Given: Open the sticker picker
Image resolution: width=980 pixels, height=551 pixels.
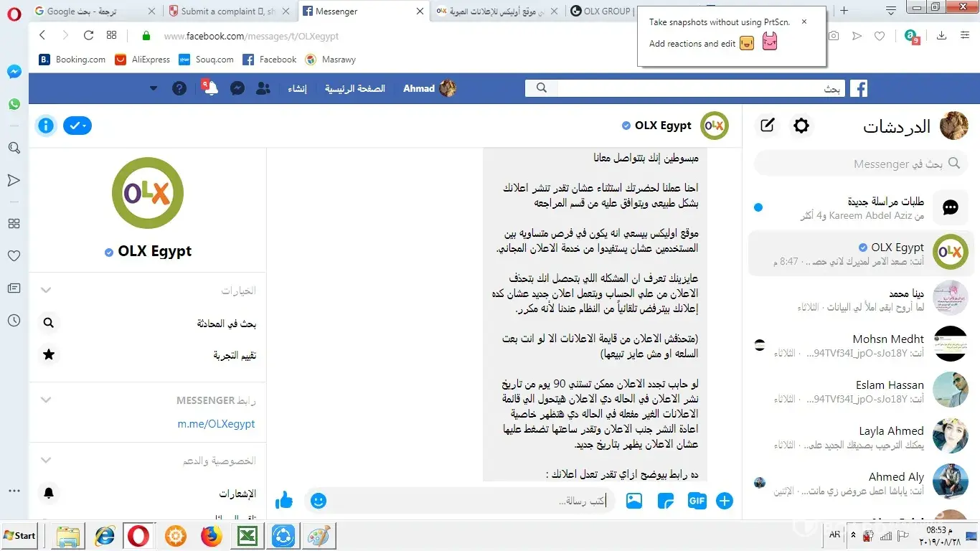Looking at the screenshot, I should [666, 501].
